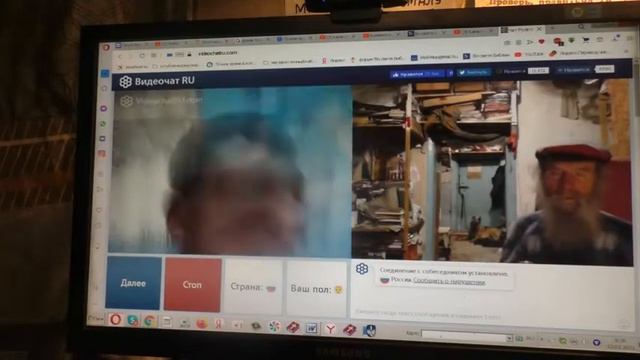Close the active Чат Рулет tab
This screenshot has height=360, width=640.
[539, 29]
